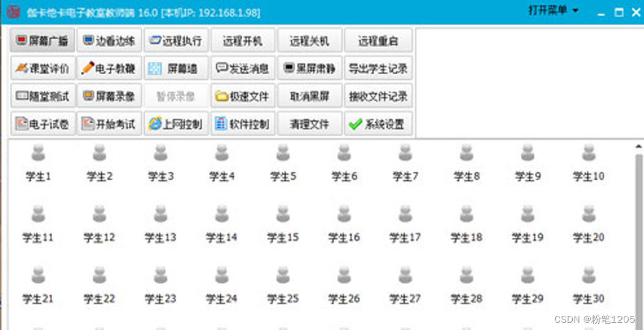
Task: Click the student list vertical scrollbar
Action: pyautogui.click(x=638, y=242)
